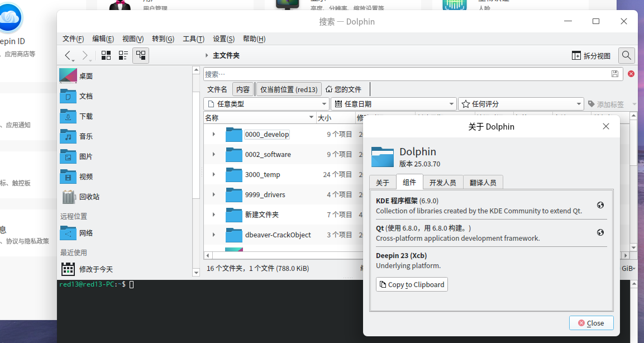Open the File (文件) menu

click(x=73, y=39)
